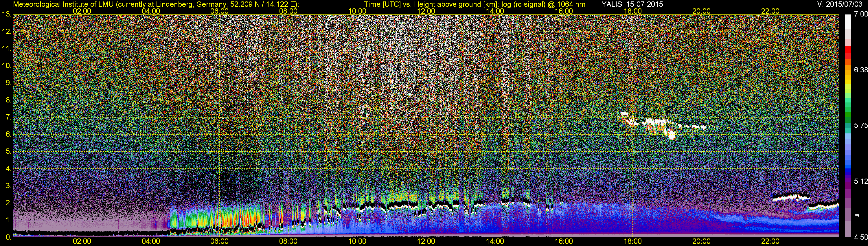
Task: Click the 7 km height axis label
Action: (8, 117)
